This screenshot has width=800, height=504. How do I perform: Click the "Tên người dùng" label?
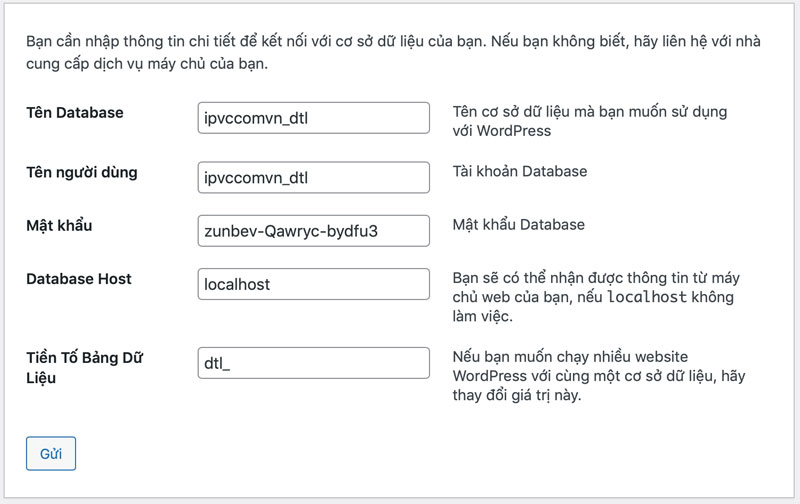click(x=82, y=172)
